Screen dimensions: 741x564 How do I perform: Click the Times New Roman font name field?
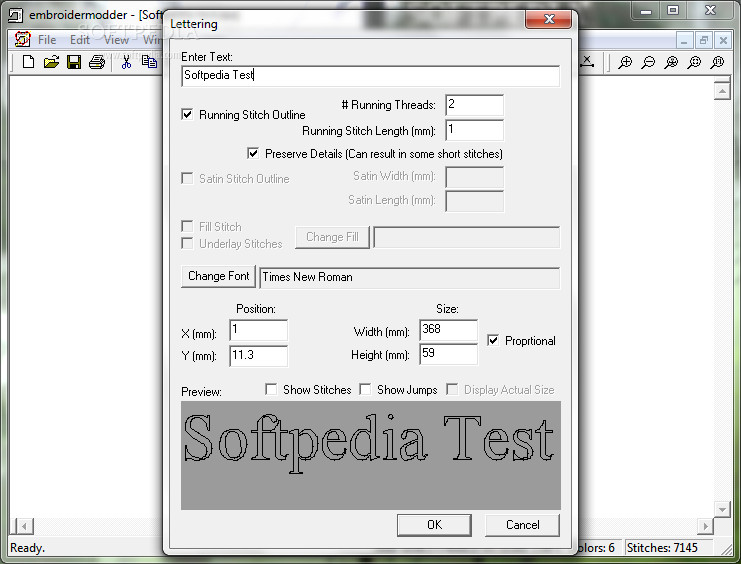point(410,278)
